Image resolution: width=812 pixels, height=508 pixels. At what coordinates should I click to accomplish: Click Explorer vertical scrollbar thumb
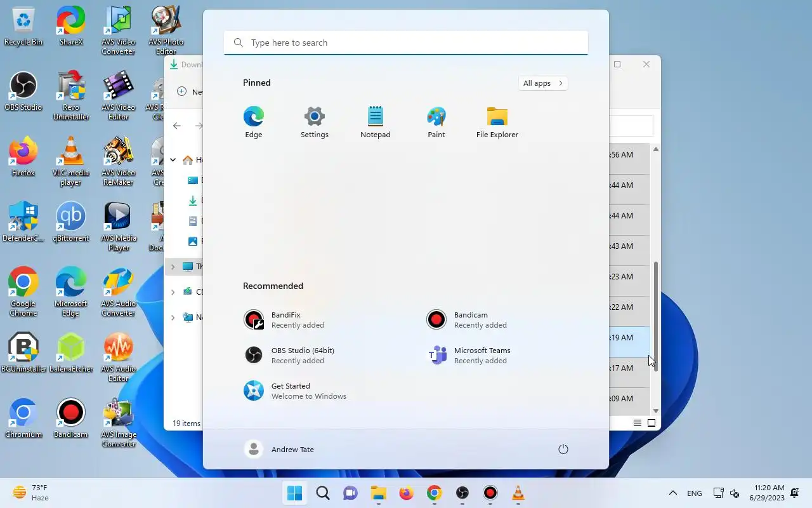(x=656, y=316)
